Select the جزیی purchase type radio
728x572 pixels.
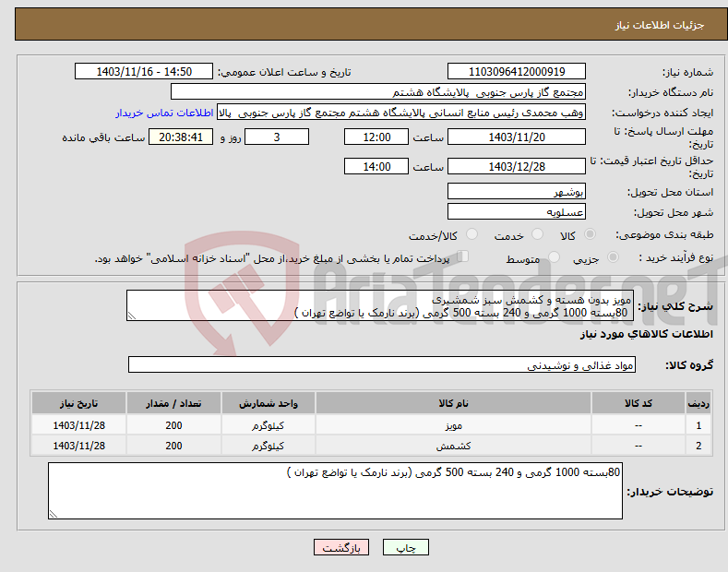click(613, 257)
